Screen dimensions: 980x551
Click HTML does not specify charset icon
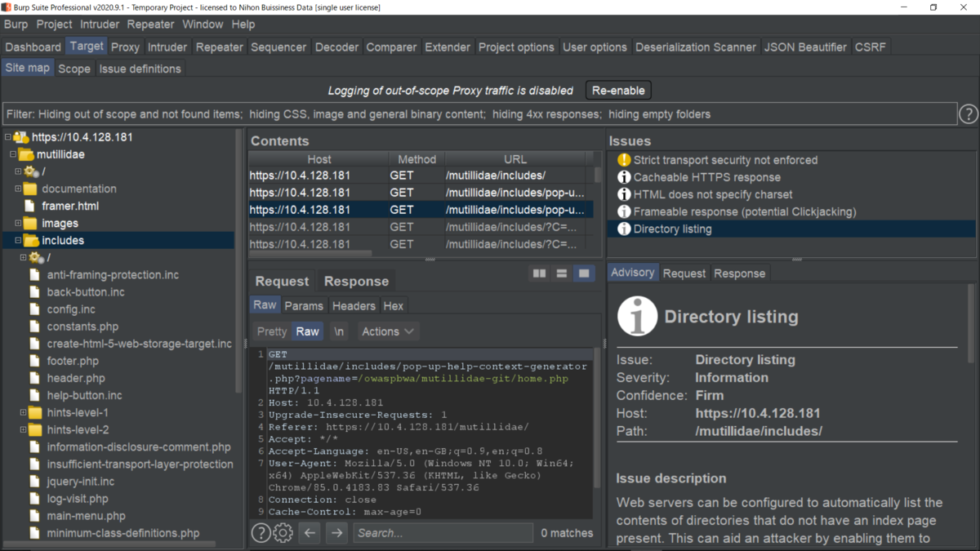(624, 194)
